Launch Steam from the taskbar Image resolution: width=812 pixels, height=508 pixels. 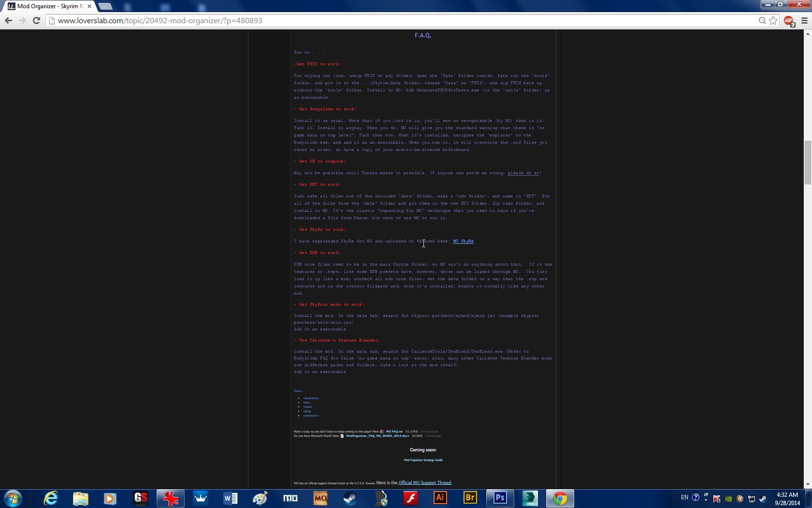[x=350, y=498]
